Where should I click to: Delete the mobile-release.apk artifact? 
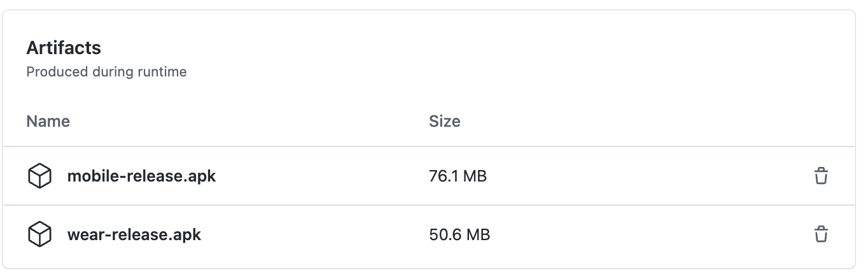(x=821, y=176)
